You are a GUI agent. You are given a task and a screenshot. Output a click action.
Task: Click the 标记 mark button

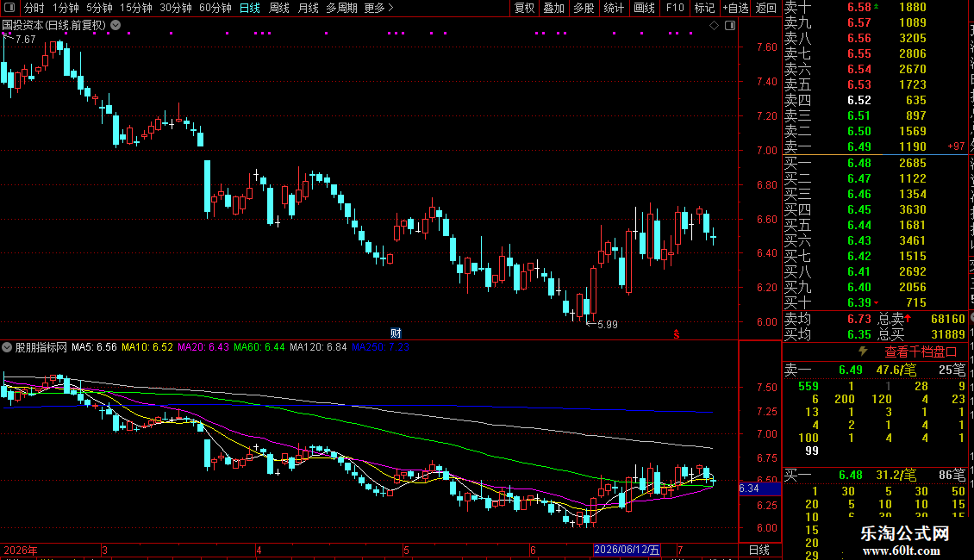[704, 8]
